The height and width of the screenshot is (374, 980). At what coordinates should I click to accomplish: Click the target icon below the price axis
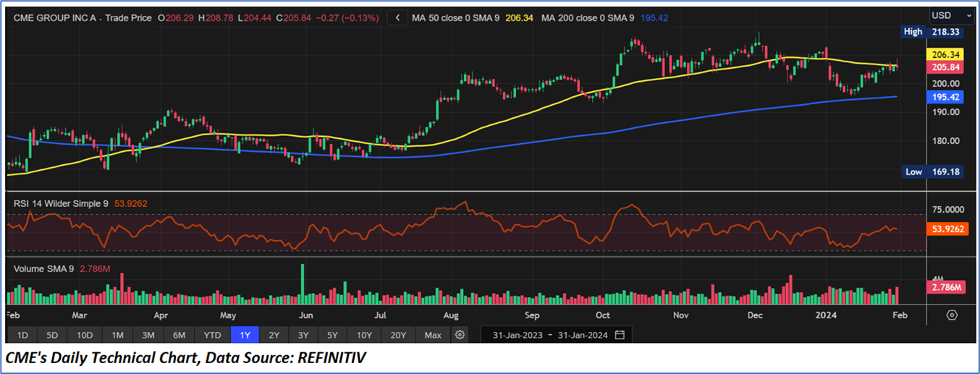click(x=952, y=315)
